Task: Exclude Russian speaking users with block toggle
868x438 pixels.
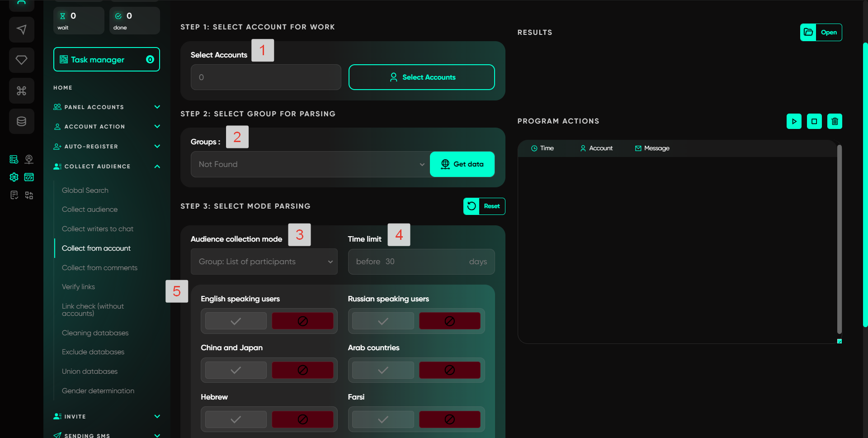Action: tap(449, 321)
